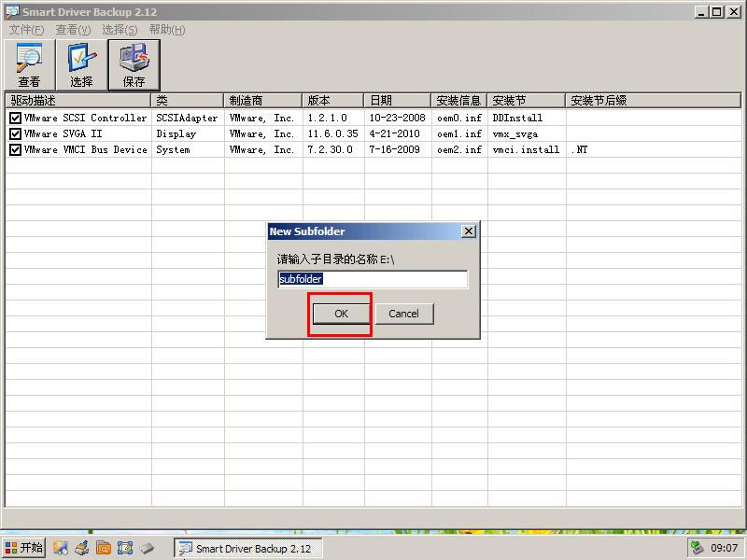747x560 pixels.
Task: Open the 文件(F) menu
Action: 26,30
